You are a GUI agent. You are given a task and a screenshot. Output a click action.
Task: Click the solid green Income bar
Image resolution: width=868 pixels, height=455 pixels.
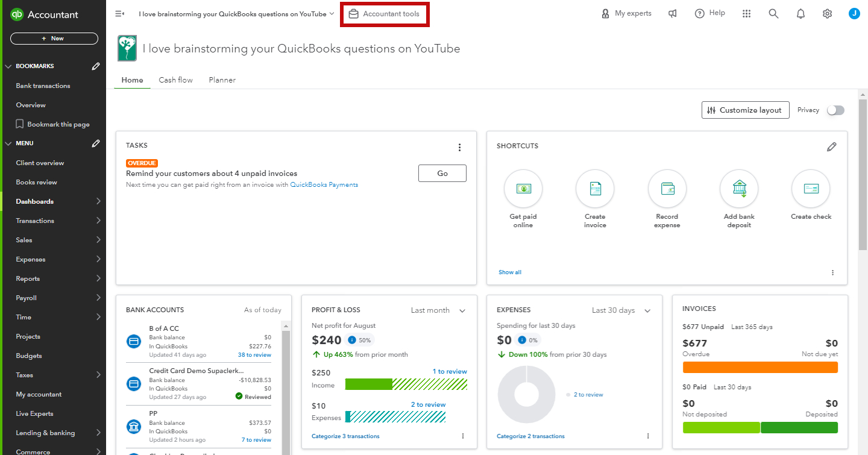[369, 384]
